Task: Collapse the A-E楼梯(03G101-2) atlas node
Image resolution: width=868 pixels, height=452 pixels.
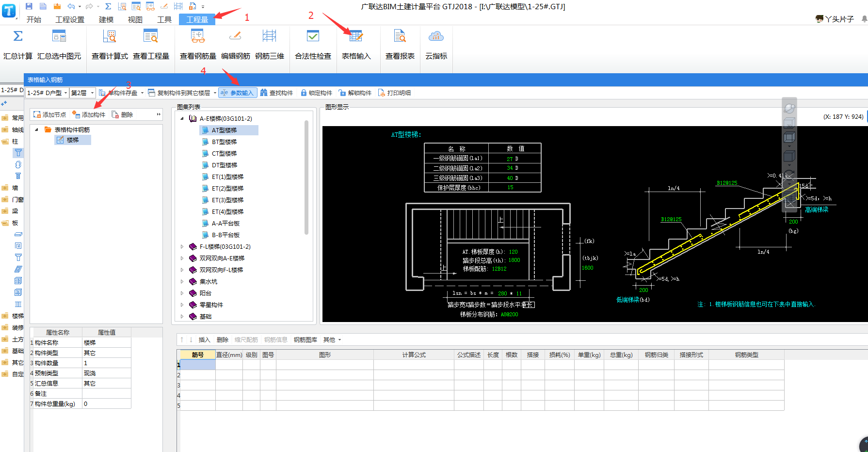Action: pyautogui.click(x=182, y=118)
